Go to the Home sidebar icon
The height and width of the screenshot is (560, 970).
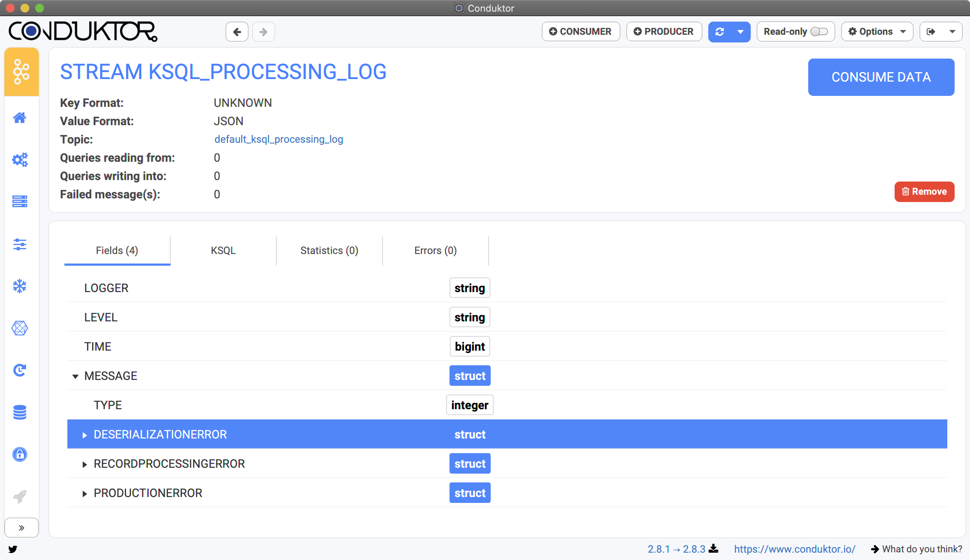(20, 118)
